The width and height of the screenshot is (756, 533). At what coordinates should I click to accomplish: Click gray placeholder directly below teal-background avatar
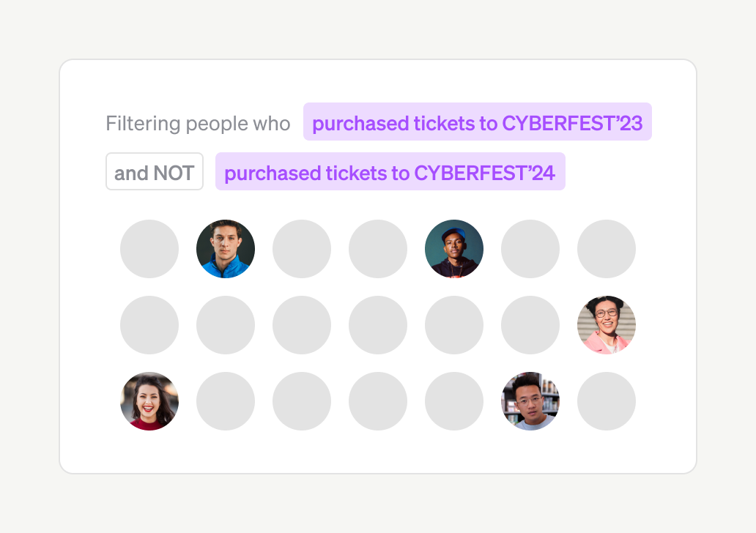coord(454,325)
